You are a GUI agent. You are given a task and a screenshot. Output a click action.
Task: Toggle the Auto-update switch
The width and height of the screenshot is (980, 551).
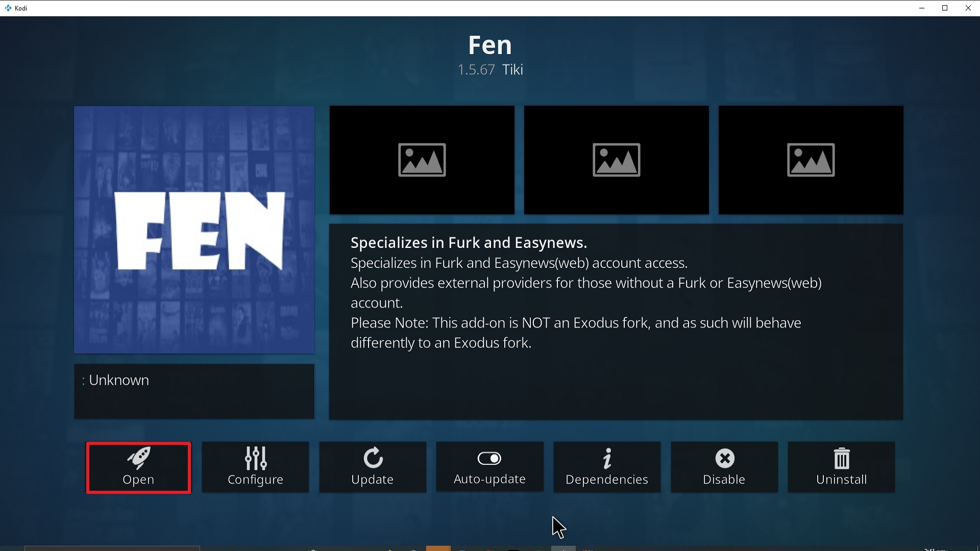[489, 467]
